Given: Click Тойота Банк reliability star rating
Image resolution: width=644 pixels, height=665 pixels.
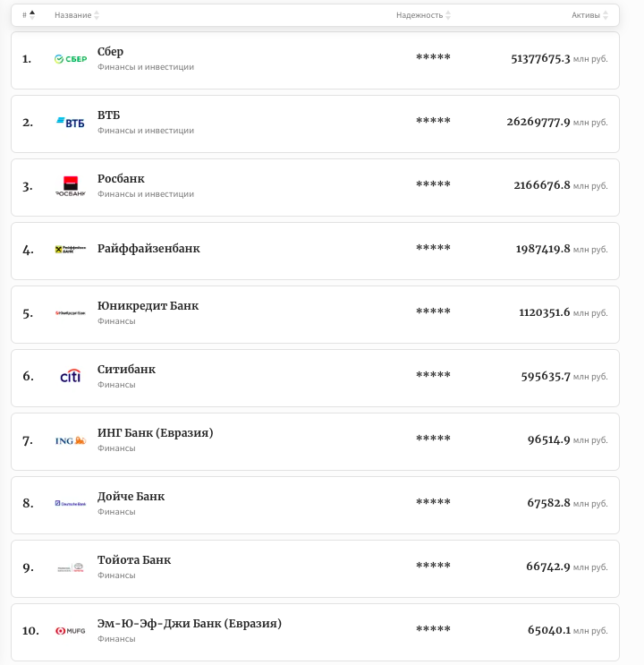Looking at the screenshot, I should tap(433, 567).
